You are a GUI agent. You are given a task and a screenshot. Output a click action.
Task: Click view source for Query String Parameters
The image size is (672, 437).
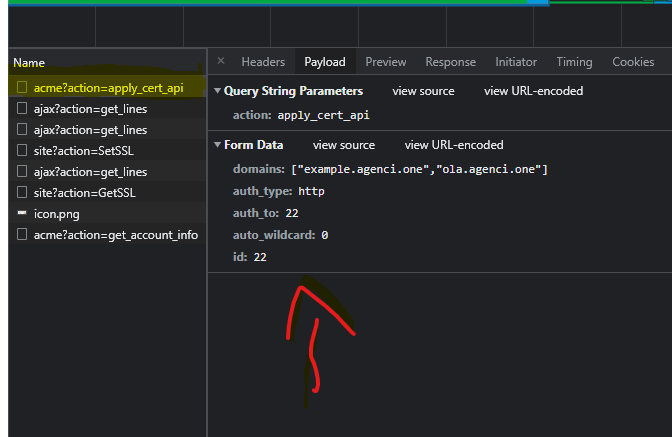pos(423,91)
